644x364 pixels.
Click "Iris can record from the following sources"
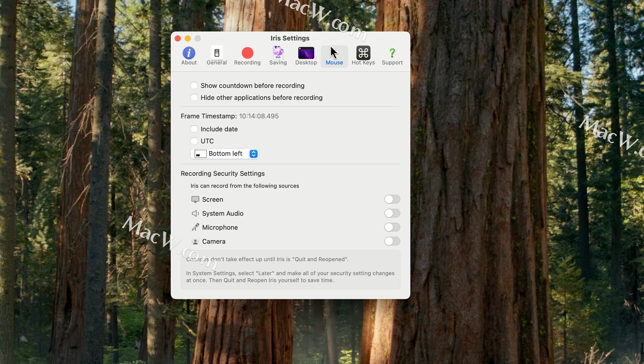click(245, 186)
